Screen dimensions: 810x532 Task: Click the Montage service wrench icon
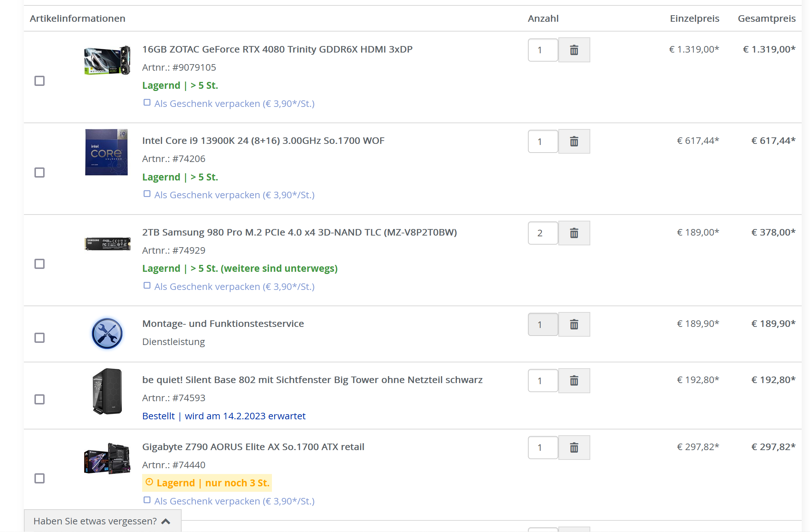[107, 333]
